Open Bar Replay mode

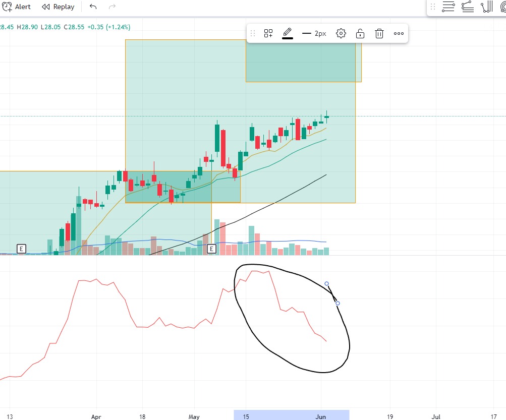tap(58, 7)
